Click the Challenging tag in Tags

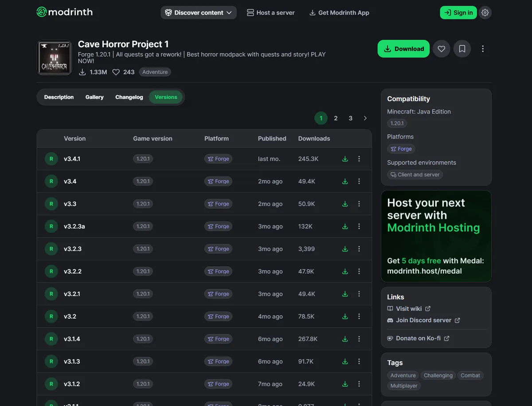438,375
